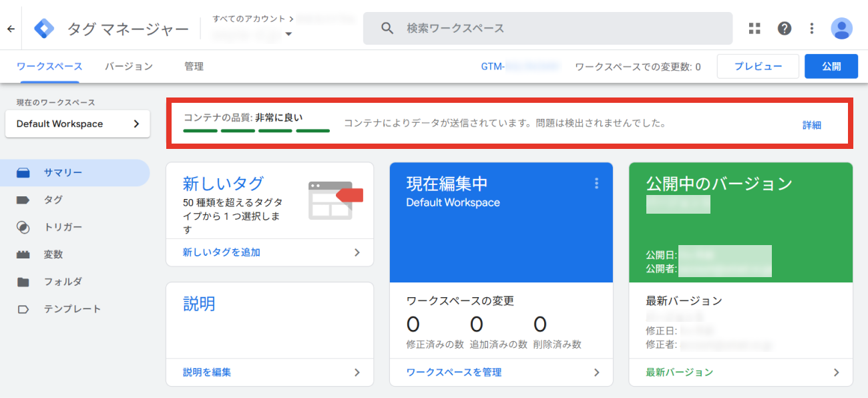Open the three-dot more options menu in header
868x398 pixels.
(812, 28)
